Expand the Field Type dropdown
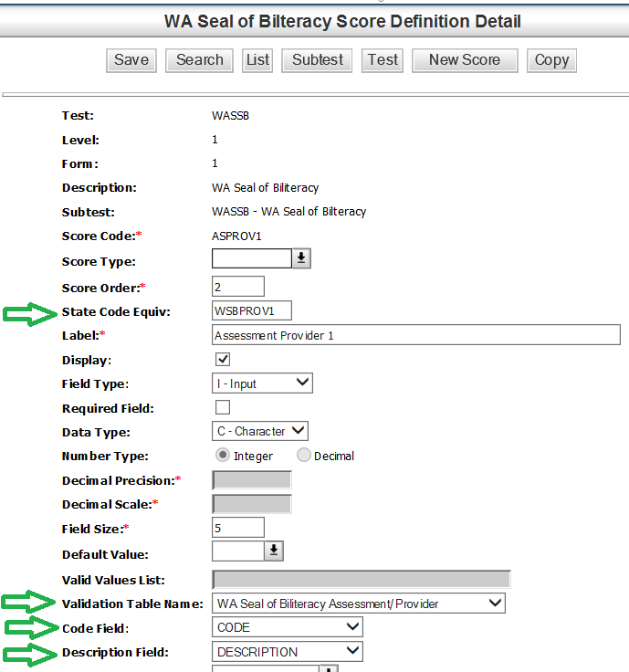The height and width of the screenshot is (672, 629). [x=262, y=383]
